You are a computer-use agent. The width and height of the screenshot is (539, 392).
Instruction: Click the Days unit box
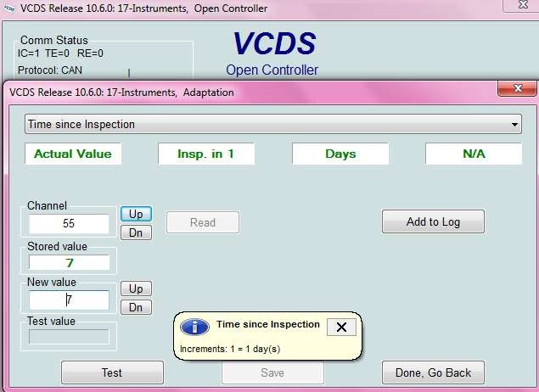(x=340, y=154)
